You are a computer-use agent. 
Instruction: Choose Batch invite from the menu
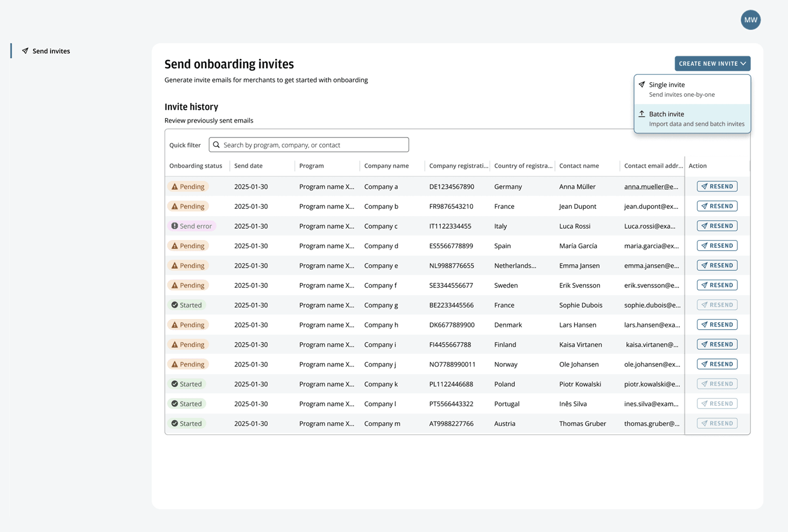pyautogui.click(x=692, y=118)
